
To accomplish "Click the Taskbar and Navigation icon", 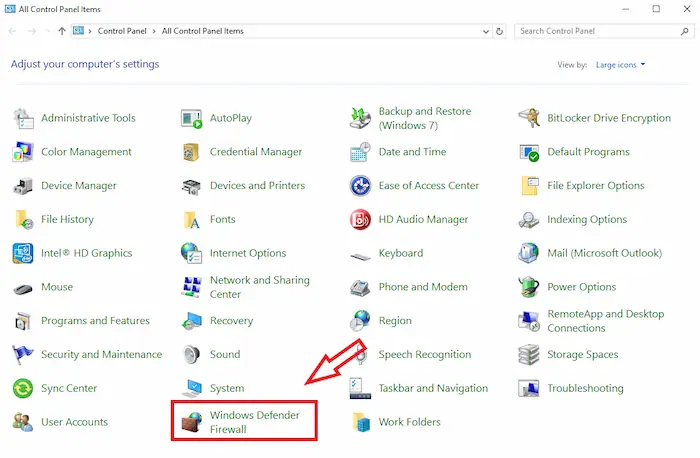I will pos(360,388).
